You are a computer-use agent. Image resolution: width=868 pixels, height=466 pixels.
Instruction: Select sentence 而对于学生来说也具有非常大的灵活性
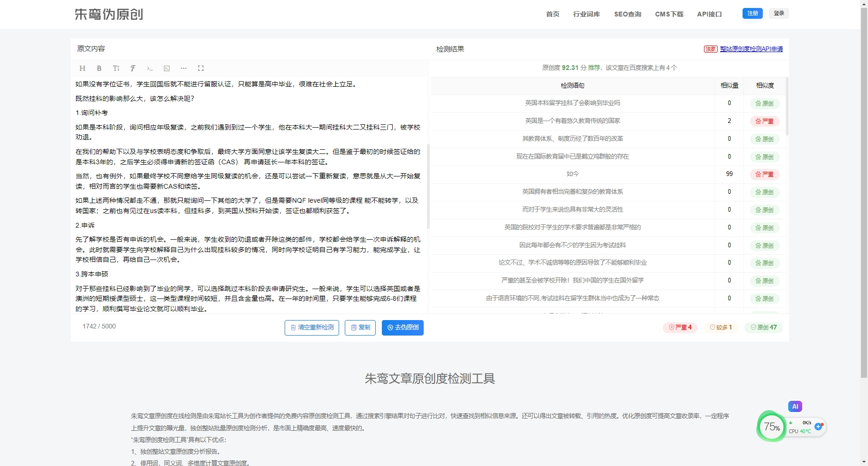(x=572, y=209)
